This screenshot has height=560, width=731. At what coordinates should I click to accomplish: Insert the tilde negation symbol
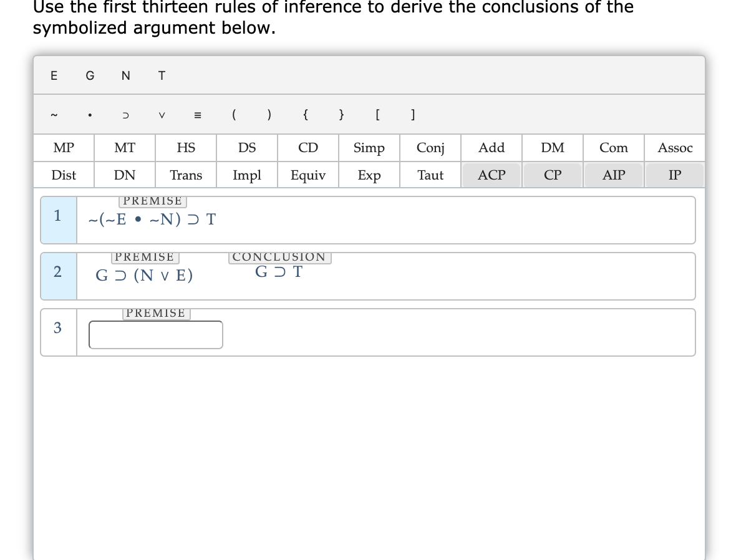click(54, 115)
